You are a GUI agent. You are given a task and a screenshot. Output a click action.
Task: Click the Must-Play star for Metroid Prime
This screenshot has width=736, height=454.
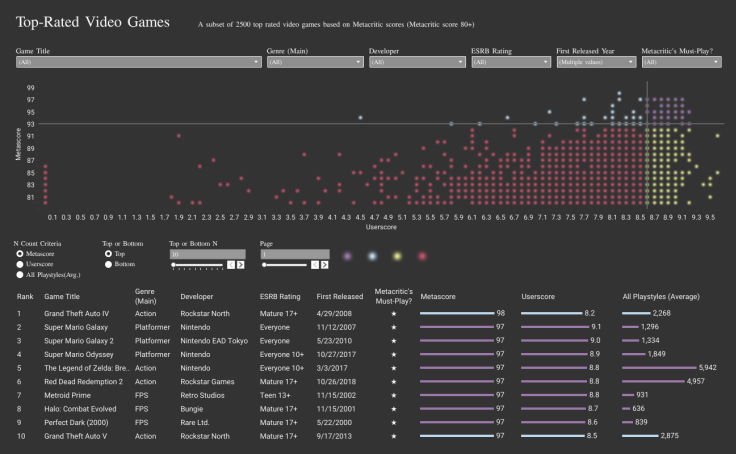[394, 395]
